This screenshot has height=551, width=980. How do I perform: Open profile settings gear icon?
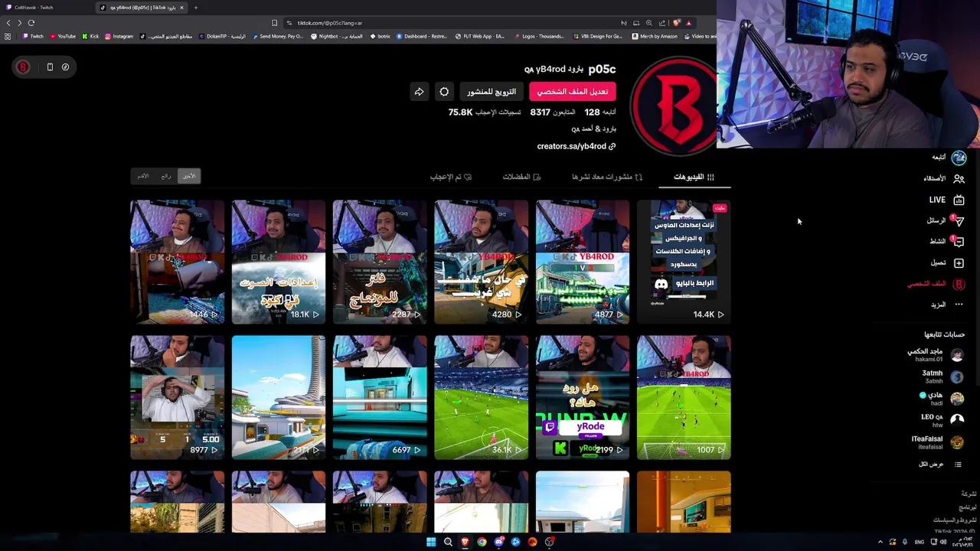(x=444, y=92)
